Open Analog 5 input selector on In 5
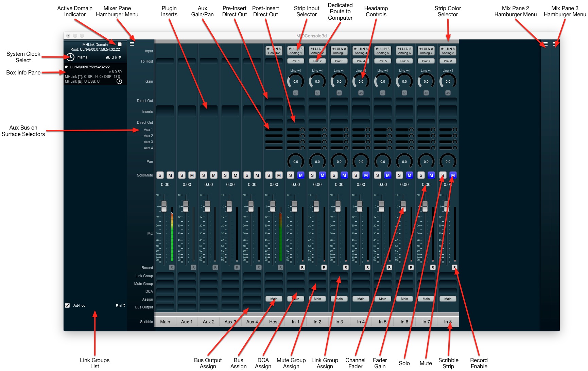The width and height of the screenshot is (588, 371). tap(383, 51)
